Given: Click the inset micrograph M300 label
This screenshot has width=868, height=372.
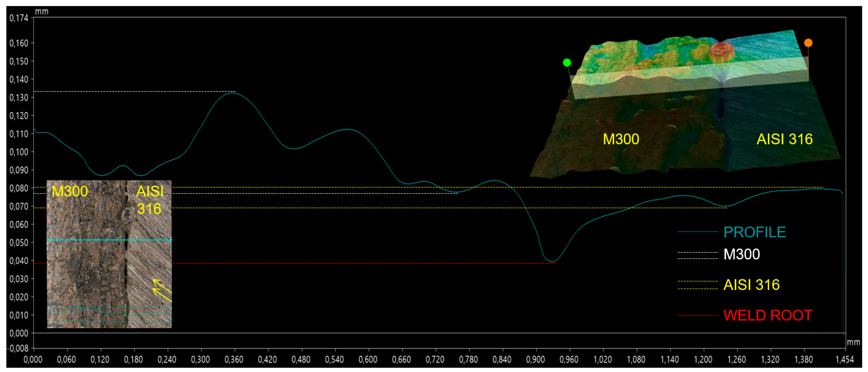Looking at the screenshot, I should [70, 191].
